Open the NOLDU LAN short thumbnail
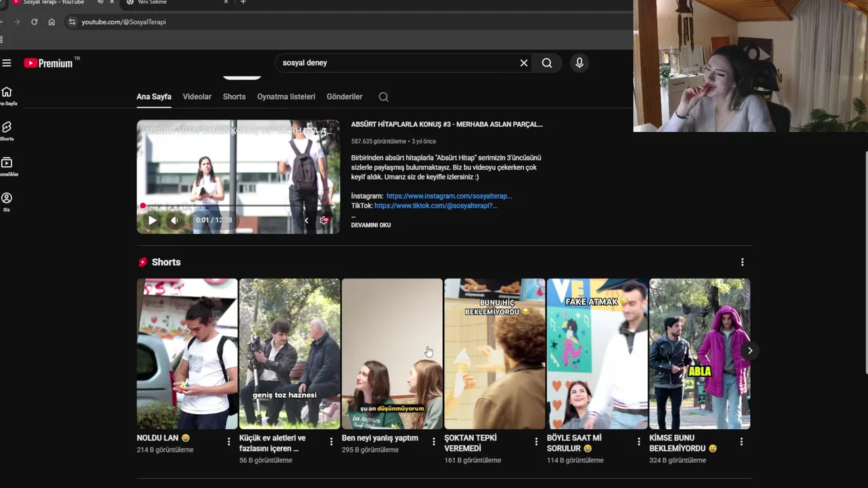Image resolution: width=868 pixels, height=488 pixels. tap(187, 354)
